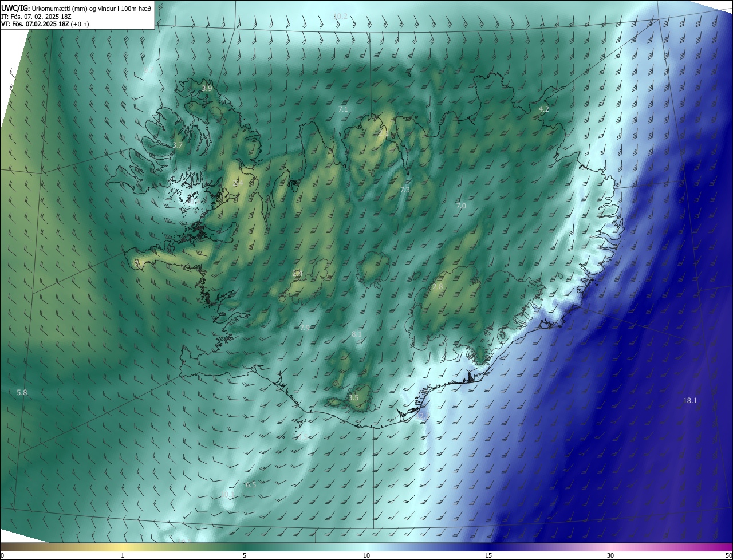Click the 5.8 value at the west edge

coord(22,392)
